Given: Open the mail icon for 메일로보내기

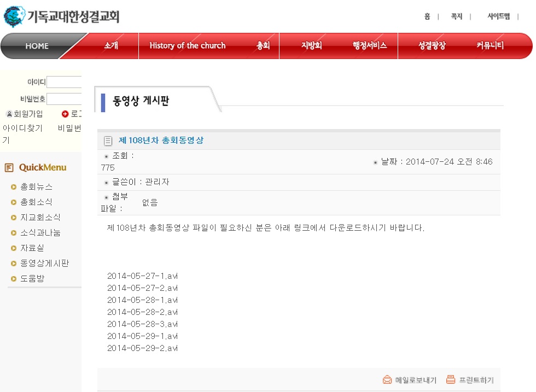Looking at the screenshot, I should (x=387, y=379).
